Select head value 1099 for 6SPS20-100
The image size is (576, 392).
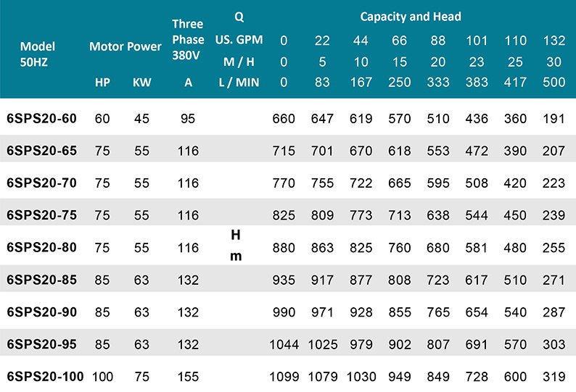[x=284, y=376]
